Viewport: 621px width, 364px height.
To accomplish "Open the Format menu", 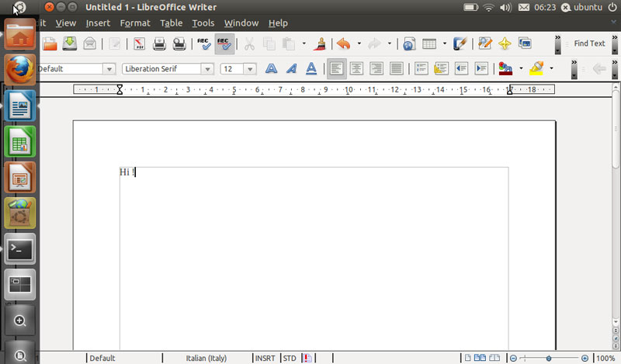I will coord(135,23).
